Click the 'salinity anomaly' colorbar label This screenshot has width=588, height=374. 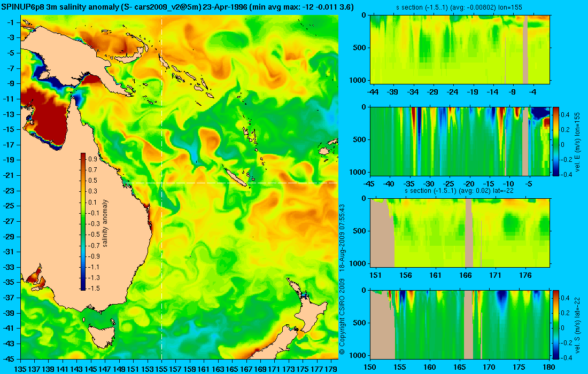point(105,223)
